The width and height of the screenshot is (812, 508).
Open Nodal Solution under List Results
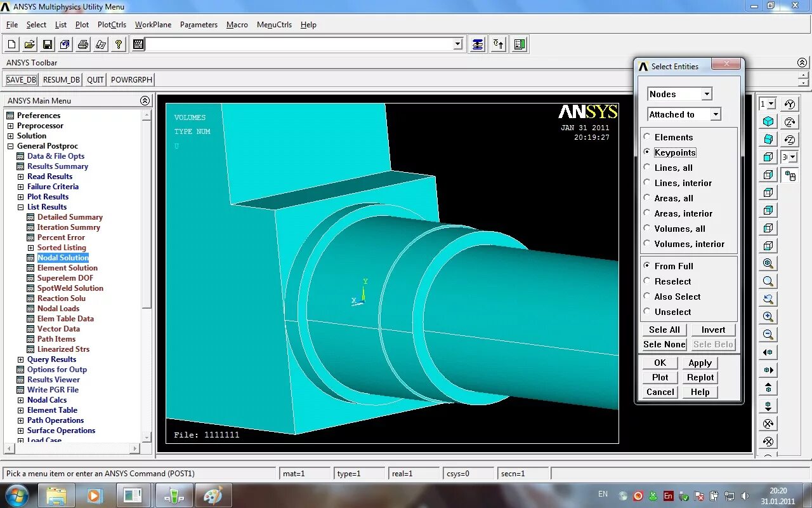pos(63,258)
